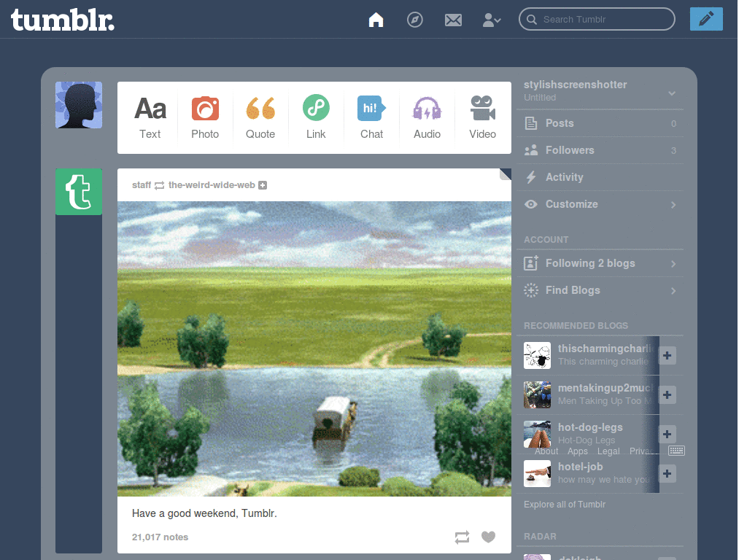Click the Posts page icon
747x560 pixels.
coord(531,123)
